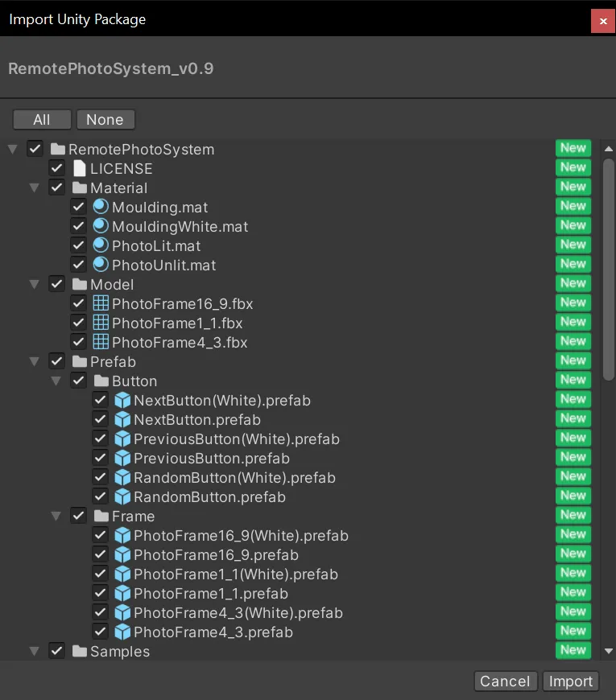Collapse the Samples folder arrow
This screenshot has width=616, height=700.
click(x=35, y=651)
